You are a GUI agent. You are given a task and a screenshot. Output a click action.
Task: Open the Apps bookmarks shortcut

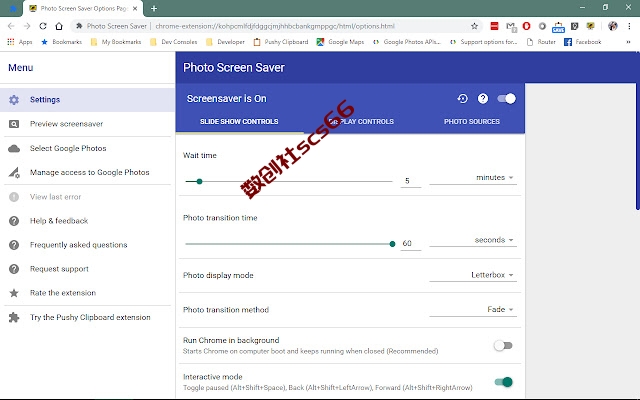[20, 42]
